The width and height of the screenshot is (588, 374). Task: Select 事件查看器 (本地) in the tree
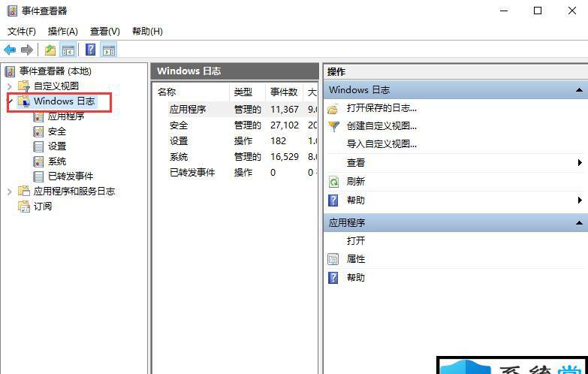(56, 71)
